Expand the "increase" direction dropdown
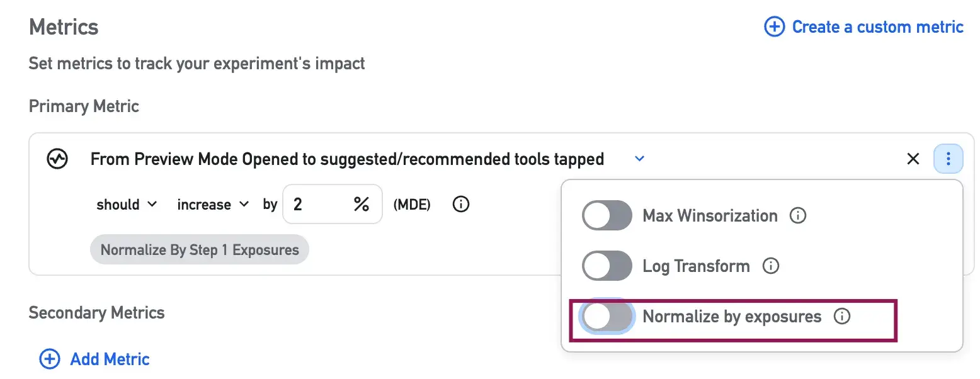Image resolution: width=980 pixels, height=379 pixels. click(213, 205)
